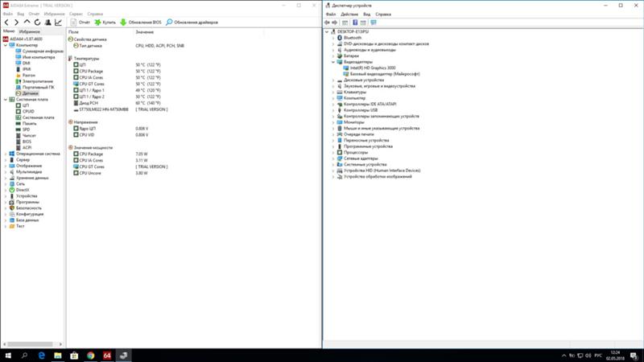Click the Отчёт report button
The image size is (644, 362).
coord(80,23)
